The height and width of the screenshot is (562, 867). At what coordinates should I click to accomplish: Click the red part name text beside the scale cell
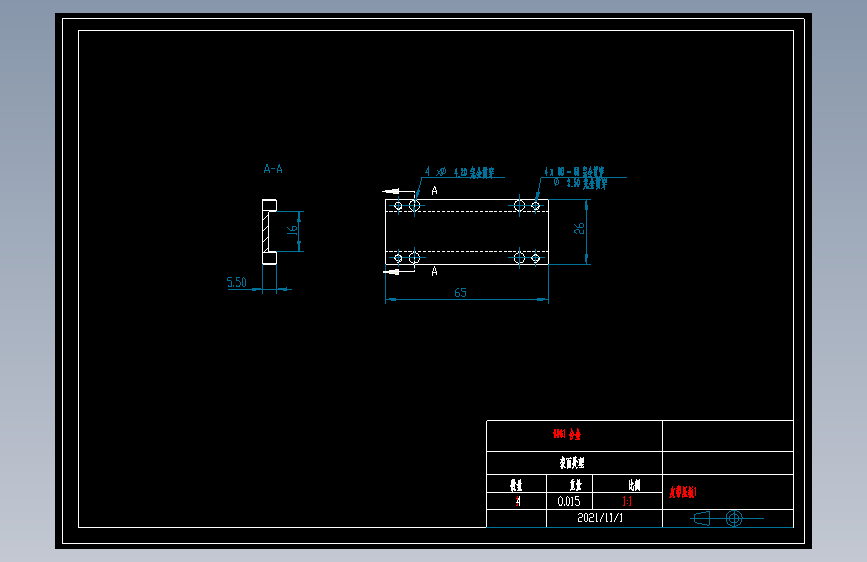[683, 492]
